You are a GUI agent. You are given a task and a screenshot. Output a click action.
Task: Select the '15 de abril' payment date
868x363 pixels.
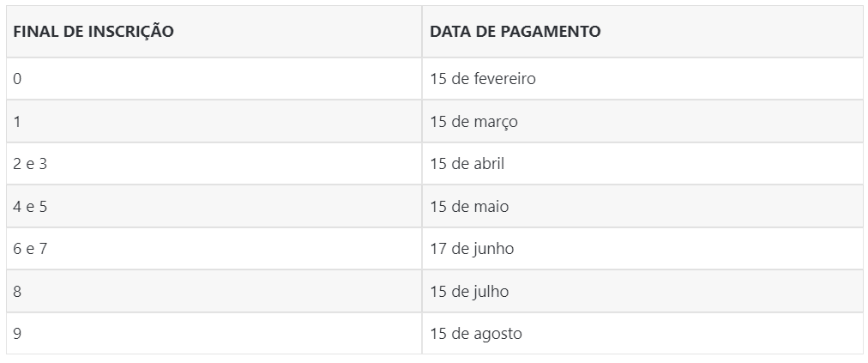point(467,164)
